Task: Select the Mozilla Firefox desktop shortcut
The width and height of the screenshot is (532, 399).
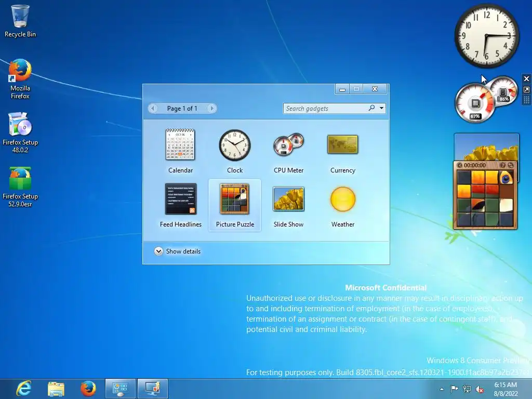Action: (x=20, y=79)
